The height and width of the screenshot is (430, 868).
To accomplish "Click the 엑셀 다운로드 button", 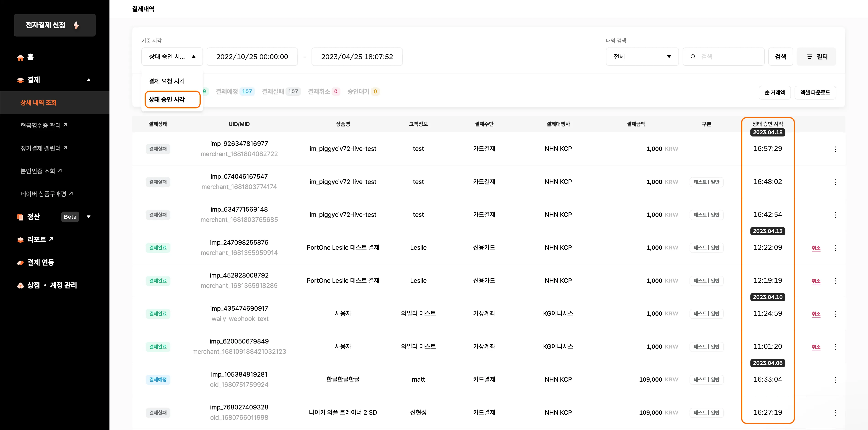I will pos(815,92).
